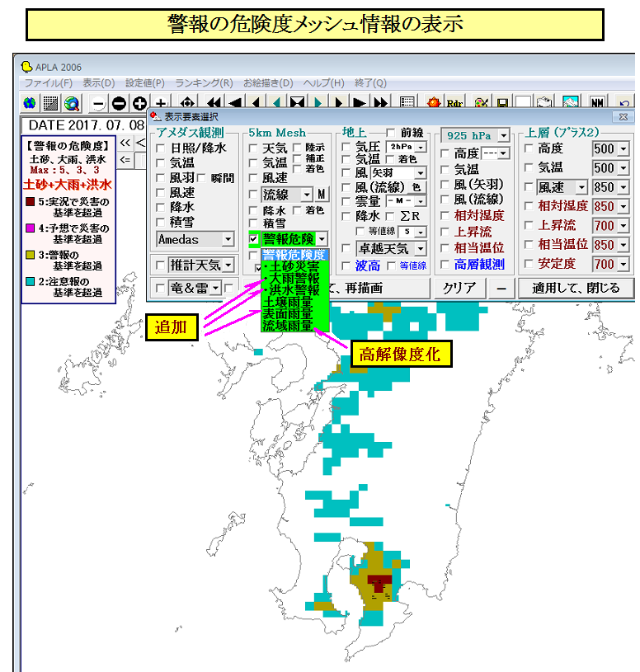Open the 2hPa pressure interval dropdown
The height and width of the screenshot is (672, 640).
421,147
